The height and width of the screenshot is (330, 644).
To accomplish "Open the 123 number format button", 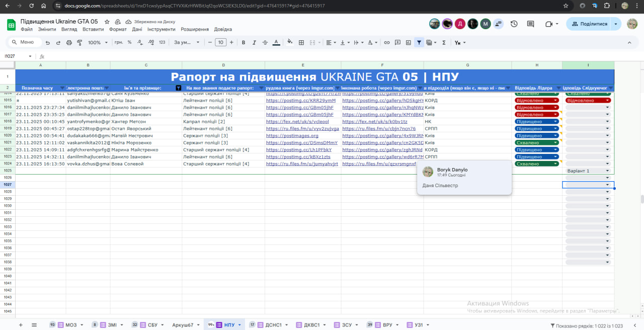I will tap(162, 43).
